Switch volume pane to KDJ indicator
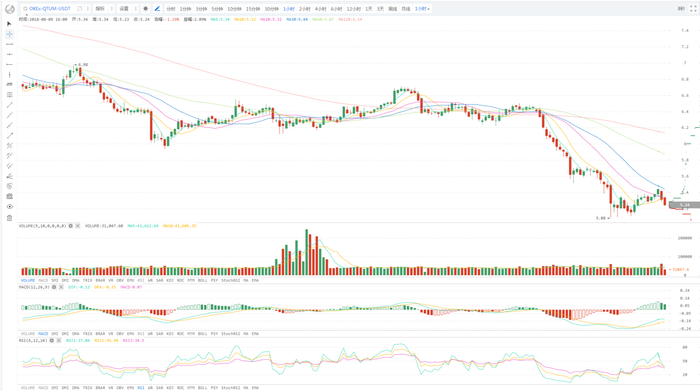Viewport: 700px width, 391px height. point(170,280)
